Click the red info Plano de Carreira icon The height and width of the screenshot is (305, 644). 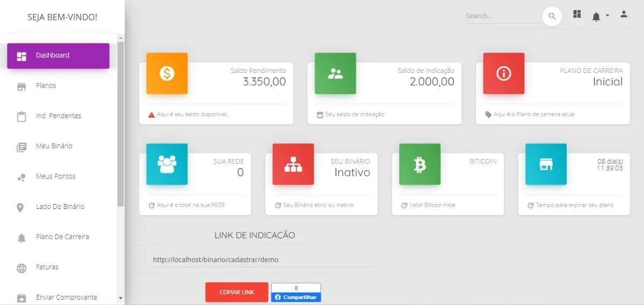click(503, 74)
